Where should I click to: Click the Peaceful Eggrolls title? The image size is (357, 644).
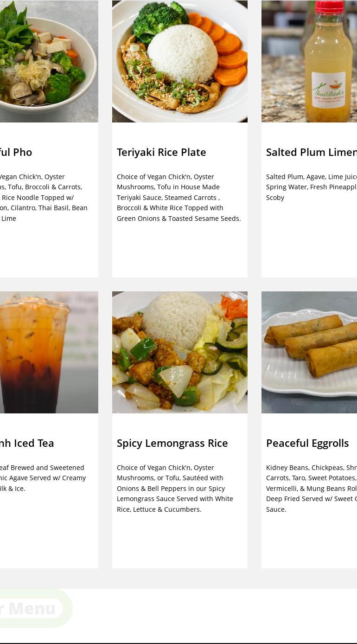click(307, 443)
